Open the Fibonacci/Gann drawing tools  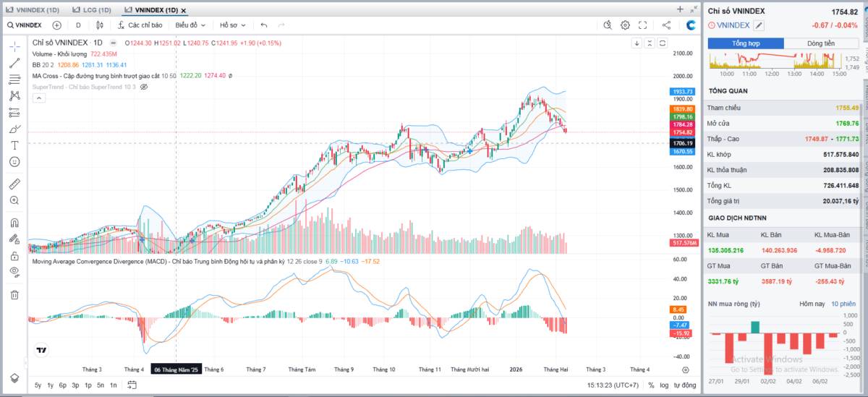coord(14,80)
